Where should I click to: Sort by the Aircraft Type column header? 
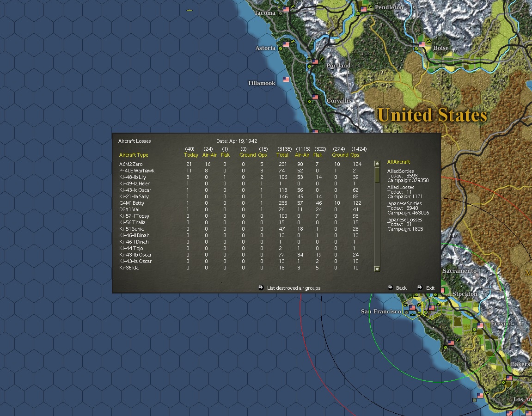tap(134, 155)
